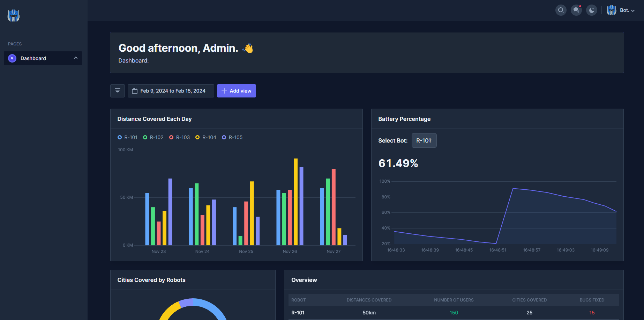Open Dashboard page in sidebar
Image resolution: width=644 pixels, height=320 pixels.
pyautogui.click(x=43, y=58)
